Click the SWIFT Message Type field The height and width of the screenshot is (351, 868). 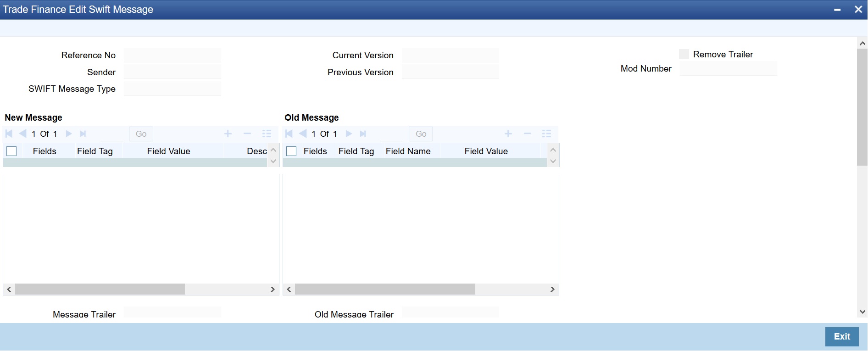(x=172, y=89)
